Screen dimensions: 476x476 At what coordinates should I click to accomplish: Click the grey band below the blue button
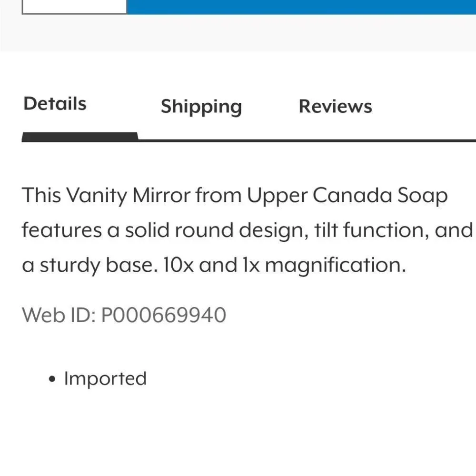(238, 33)
